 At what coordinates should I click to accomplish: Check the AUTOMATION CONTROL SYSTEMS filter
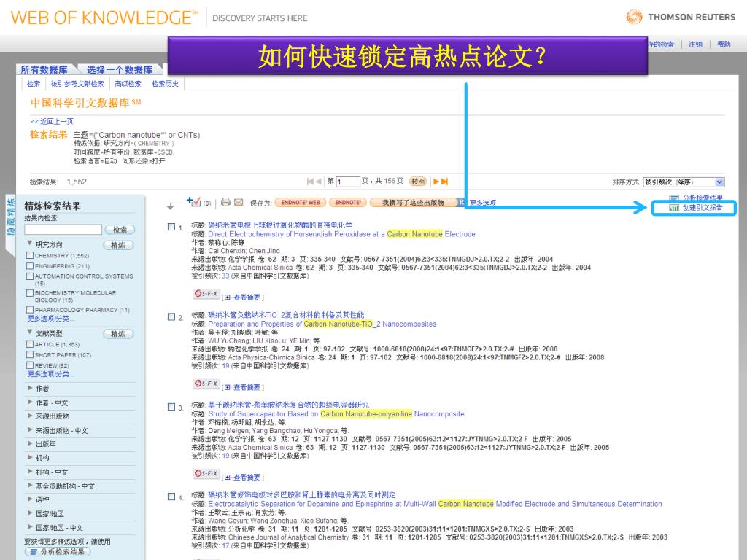click(x=30, y=276)
